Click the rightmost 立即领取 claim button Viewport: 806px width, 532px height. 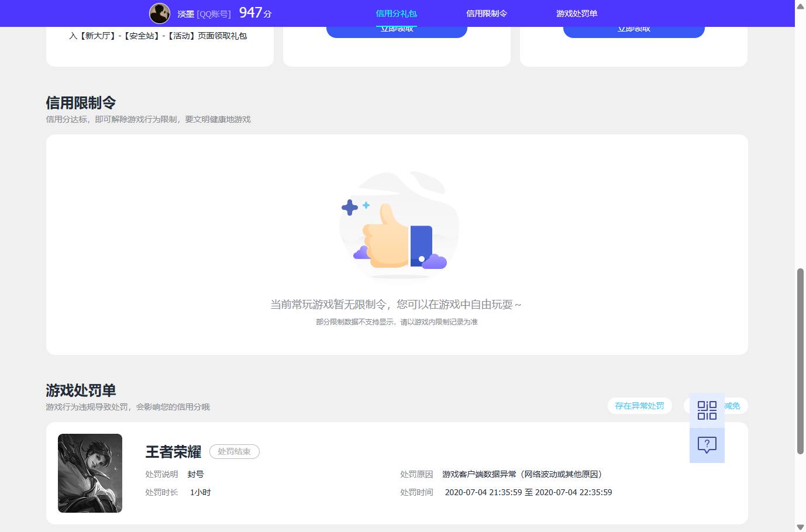(x=633, y=28)
